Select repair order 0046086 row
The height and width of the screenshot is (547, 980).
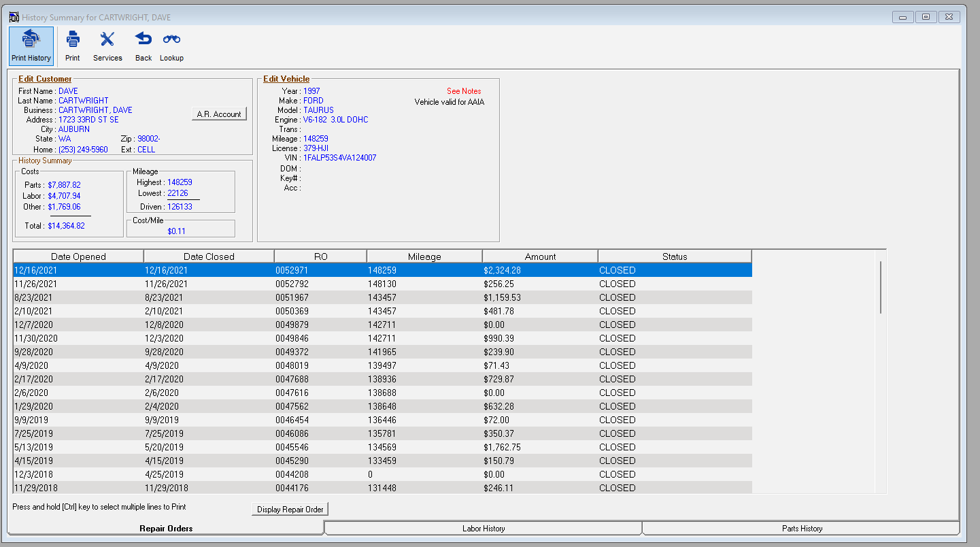click(x=383, y=433)
